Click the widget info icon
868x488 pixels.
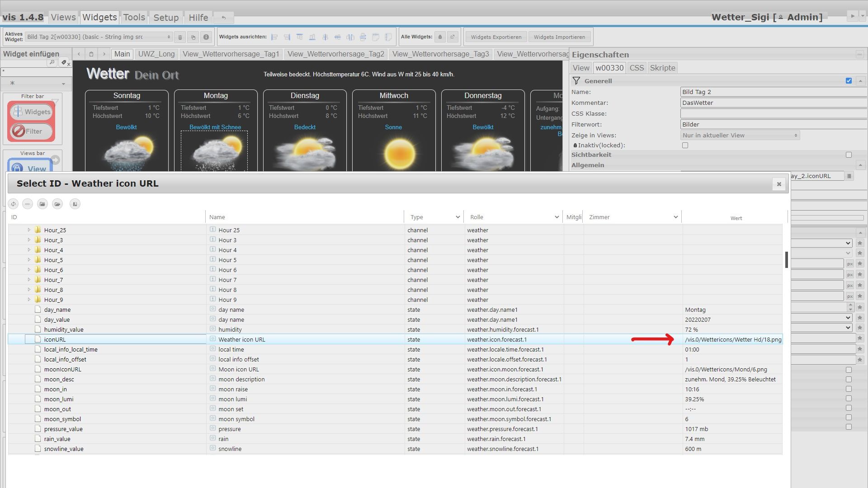(x=206, y=37)
